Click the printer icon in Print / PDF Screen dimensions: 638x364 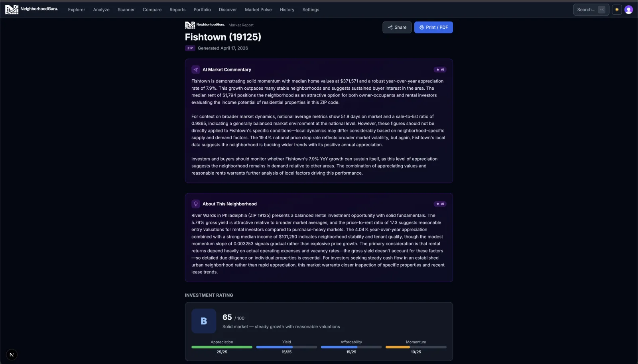pos(421,27)
